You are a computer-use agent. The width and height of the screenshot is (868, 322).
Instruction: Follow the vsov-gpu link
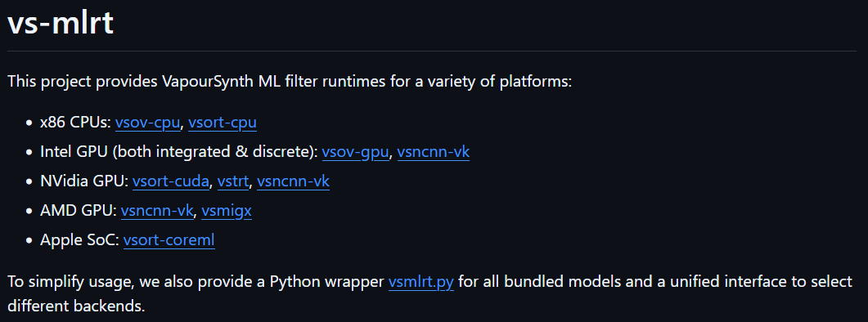(x=355, y=151)
